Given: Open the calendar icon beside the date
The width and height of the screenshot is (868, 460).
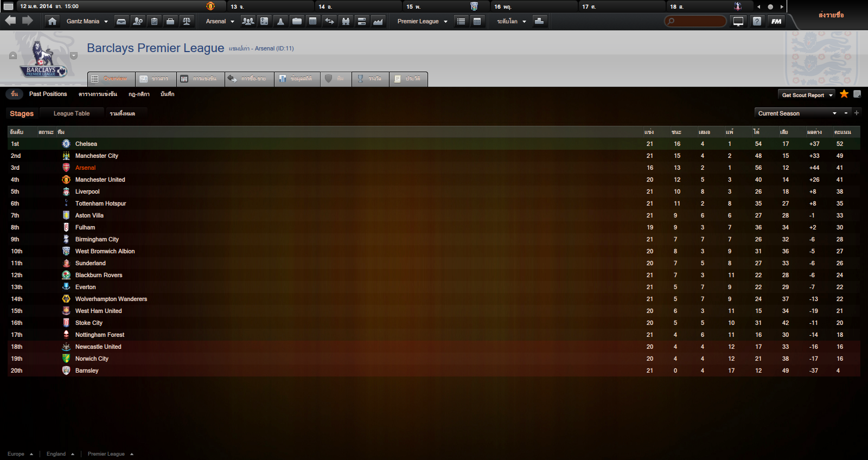Looking at the screenshot, I should click(8, 7).
